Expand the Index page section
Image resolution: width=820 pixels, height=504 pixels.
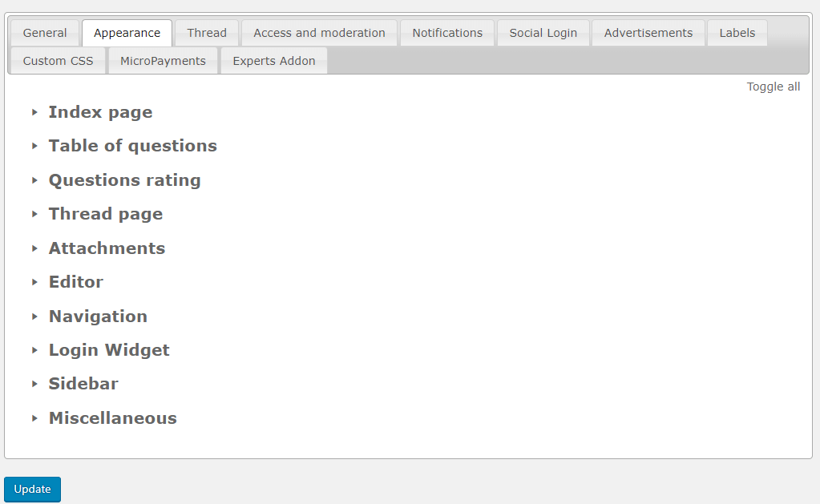click(x=100, y=112)
